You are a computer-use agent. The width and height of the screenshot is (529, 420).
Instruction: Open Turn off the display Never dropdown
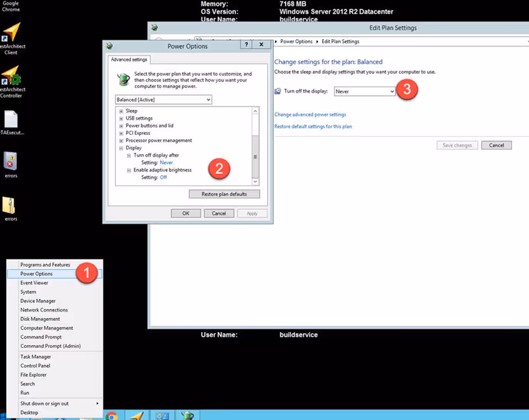tap(364, 91)
